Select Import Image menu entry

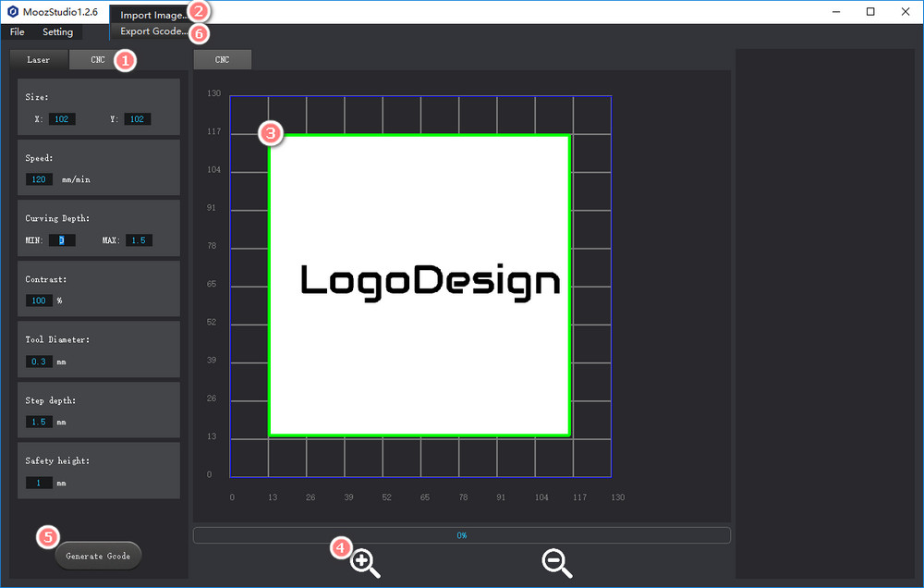(153, 16)
